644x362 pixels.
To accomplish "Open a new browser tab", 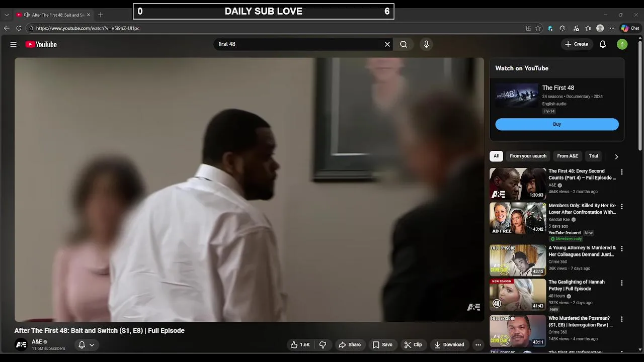I will (100, 15).
